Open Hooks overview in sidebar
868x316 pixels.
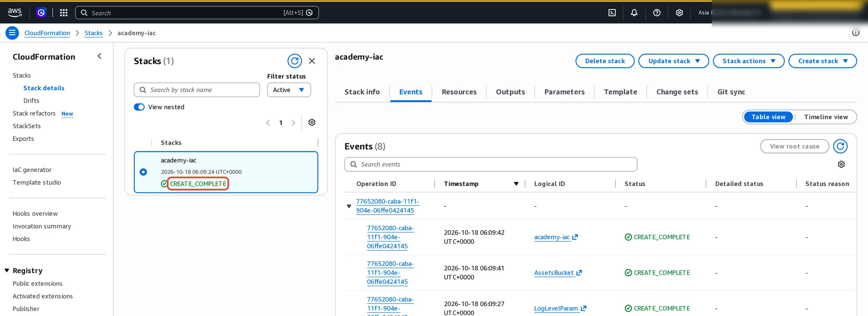click(35, 214)
